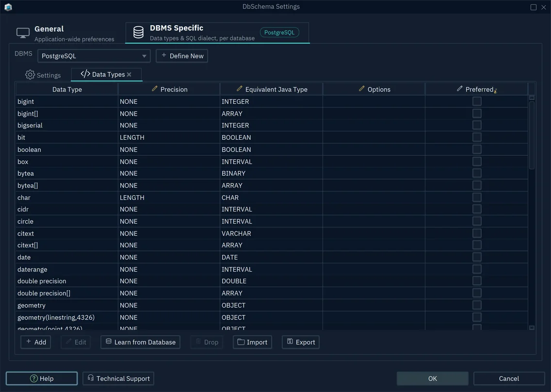The width and height of the screenshot is (551, 392).
Task: Select the daterange data type cell
Action: pyautogui.click(x=67, y=269)
